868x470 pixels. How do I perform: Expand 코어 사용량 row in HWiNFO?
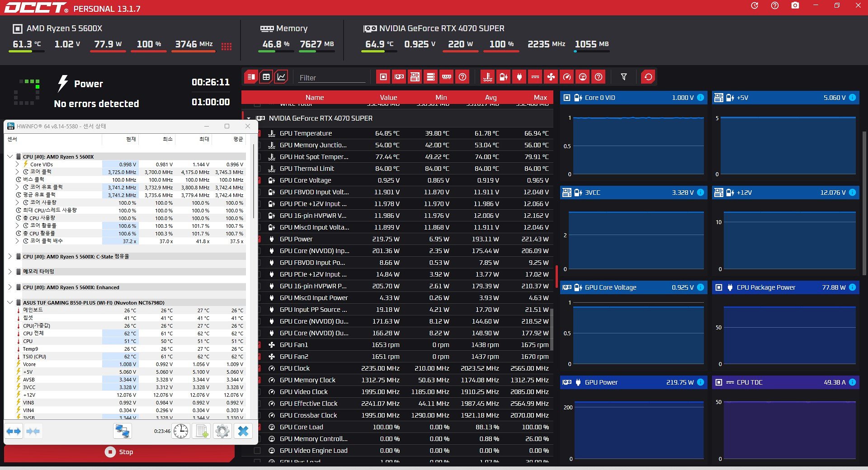pos(18,202)
